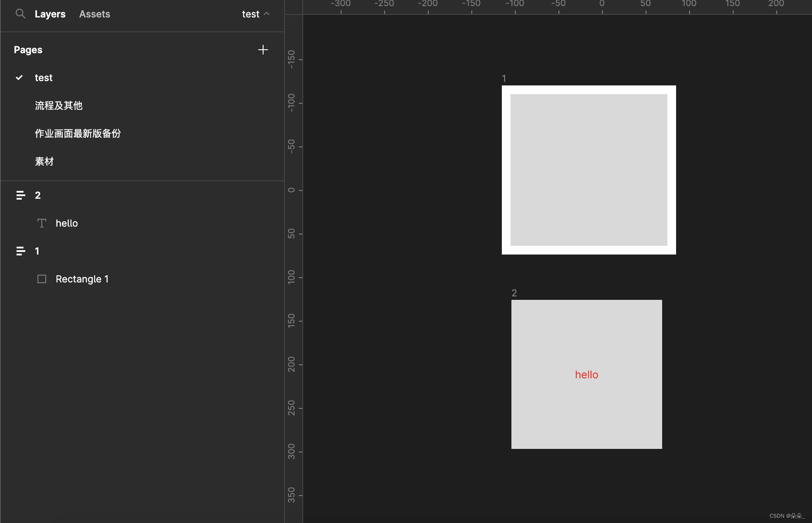Select the 流程及其他 page
Image resolution: width=812 pixels, height=523 pixels.
click(58, 105)
